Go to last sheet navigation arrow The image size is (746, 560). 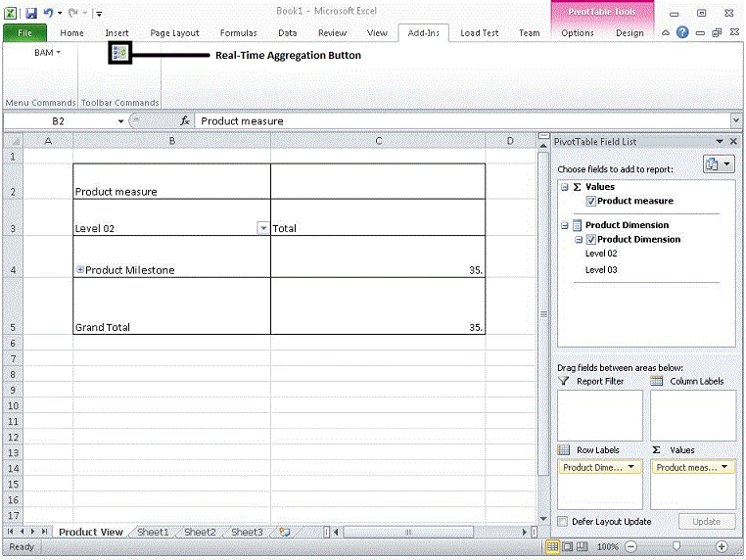point(44,532)
